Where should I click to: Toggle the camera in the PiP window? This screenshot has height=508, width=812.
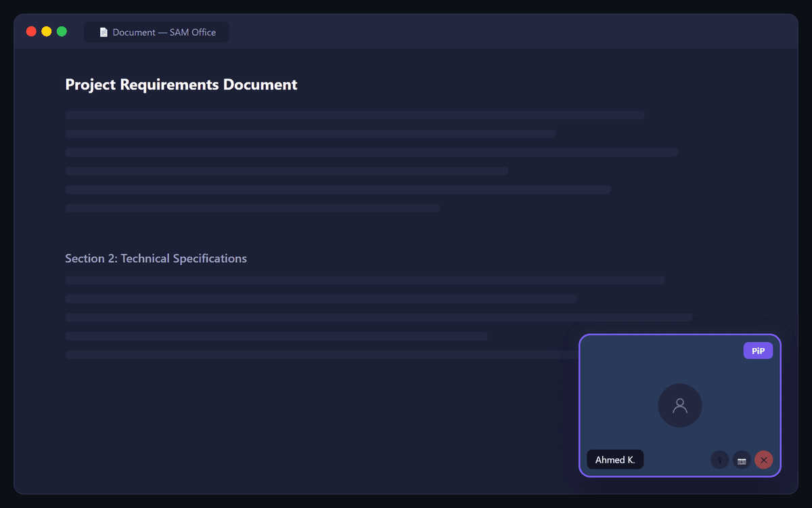coord(742,460)
